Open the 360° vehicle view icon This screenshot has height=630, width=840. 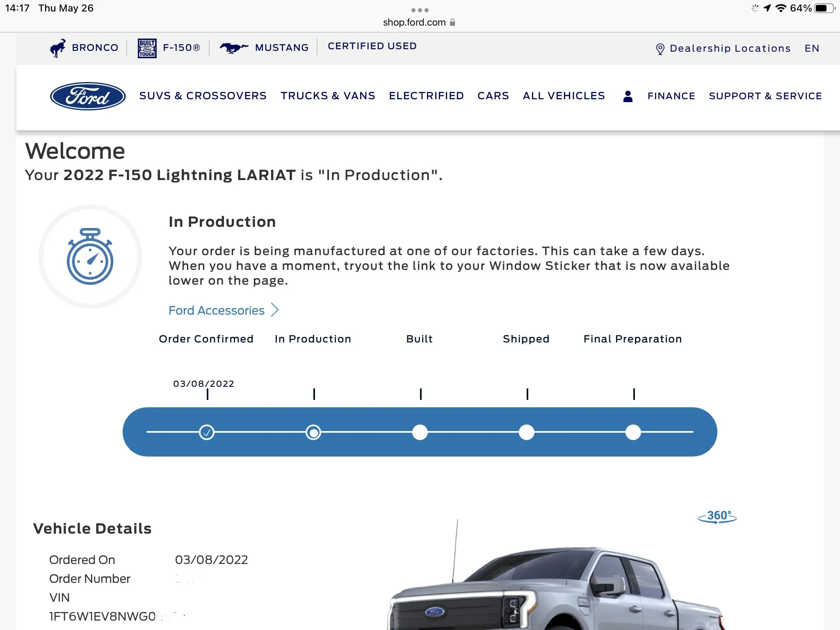tap(717, 516)
